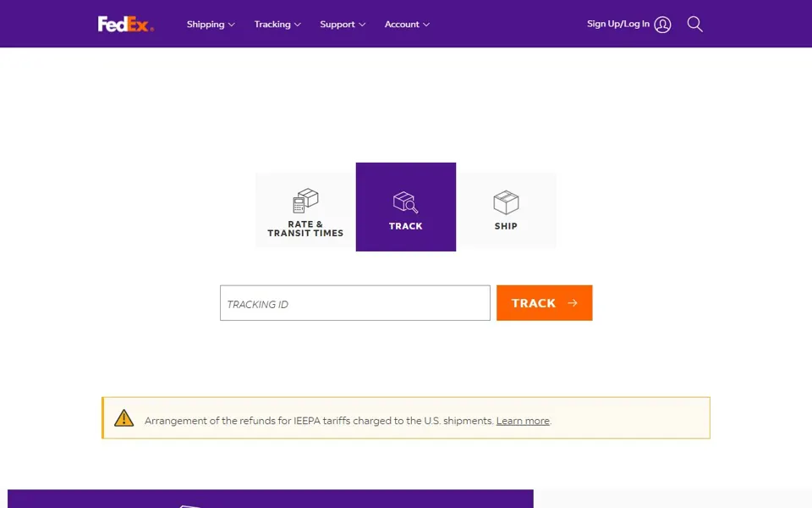Select the purple Track tab label

tap(405, 226)
